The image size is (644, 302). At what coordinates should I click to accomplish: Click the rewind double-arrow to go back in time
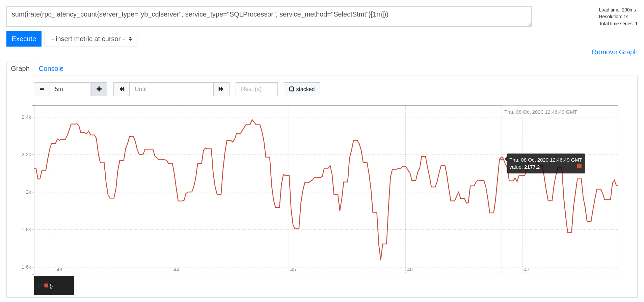tap(122, 89)
